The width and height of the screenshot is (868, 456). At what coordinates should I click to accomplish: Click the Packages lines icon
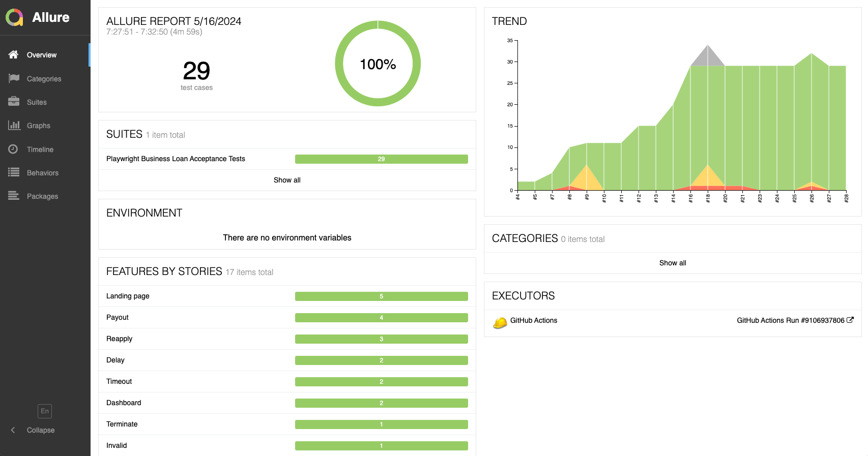point(14,196)
